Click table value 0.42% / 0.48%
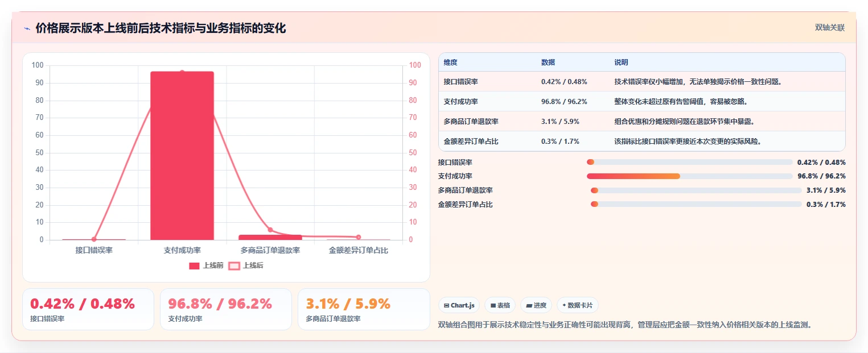 coord(564,82)
